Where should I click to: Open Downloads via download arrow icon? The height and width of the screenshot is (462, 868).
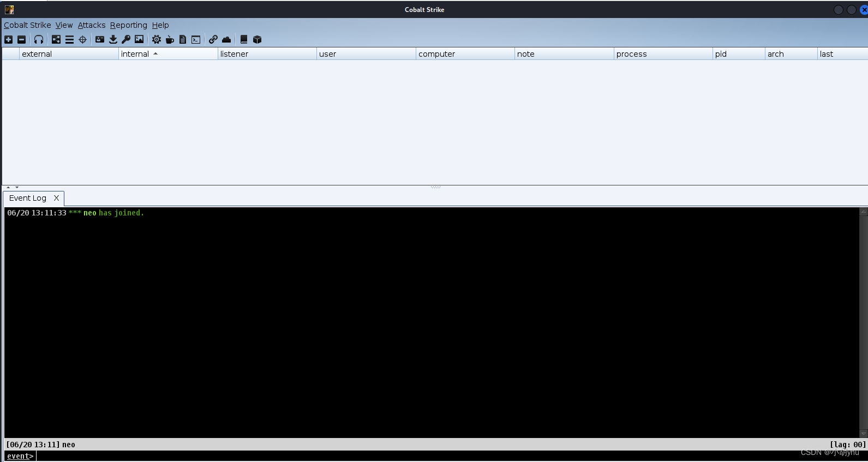[113, 39]
